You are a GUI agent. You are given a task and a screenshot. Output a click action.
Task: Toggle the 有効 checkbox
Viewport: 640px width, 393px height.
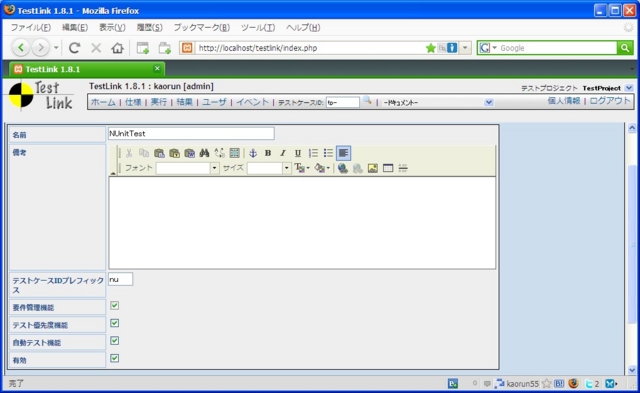115,358
